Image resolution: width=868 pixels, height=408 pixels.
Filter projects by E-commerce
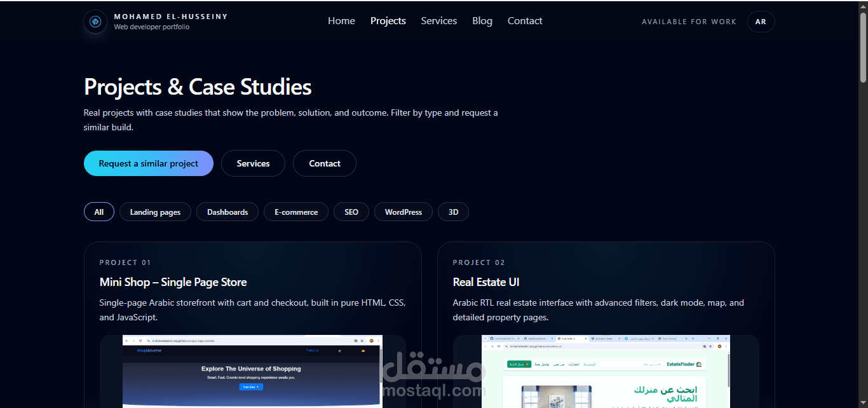(x=296, y=212)
